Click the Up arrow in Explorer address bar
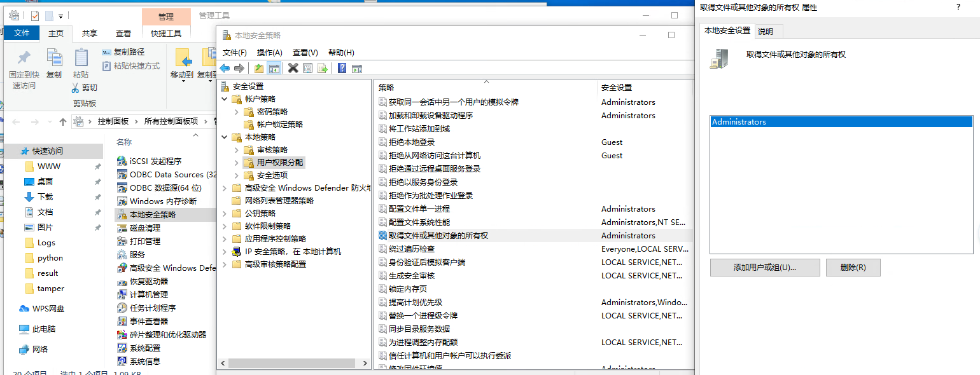This screenshot has height=375, width=980. point(62,121)
